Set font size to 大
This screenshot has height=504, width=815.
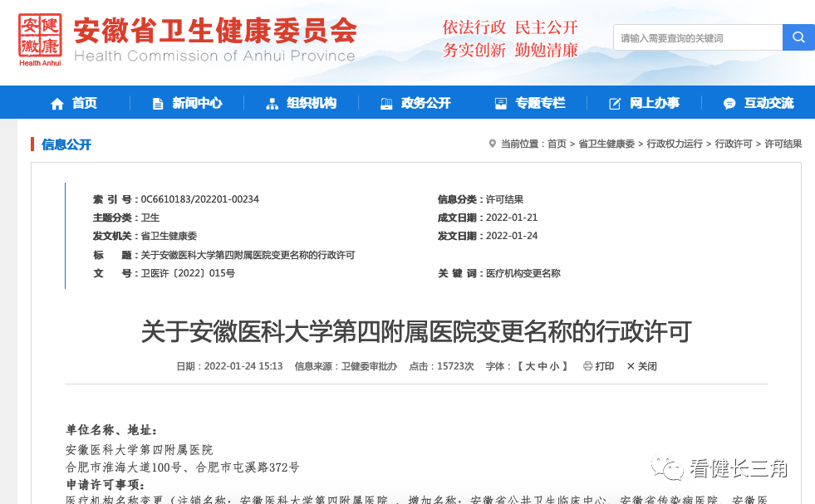click(x=530, y=366)
